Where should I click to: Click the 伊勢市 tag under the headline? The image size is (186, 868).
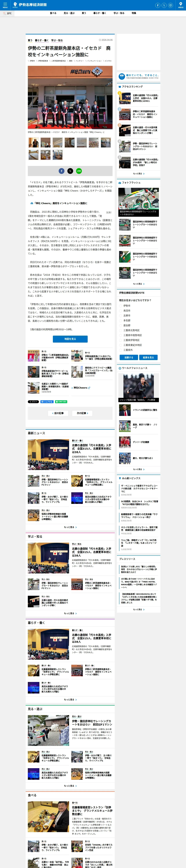pos(32,61)
